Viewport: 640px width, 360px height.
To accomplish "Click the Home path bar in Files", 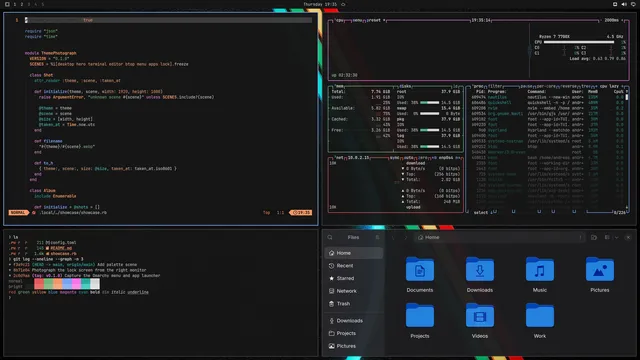I will (x=499, y=237).
